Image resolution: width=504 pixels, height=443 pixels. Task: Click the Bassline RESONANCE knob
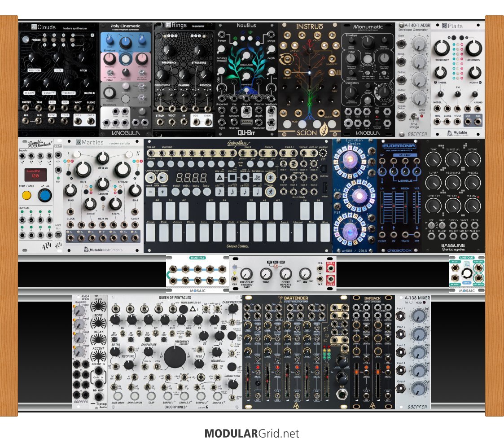(453, 183)
